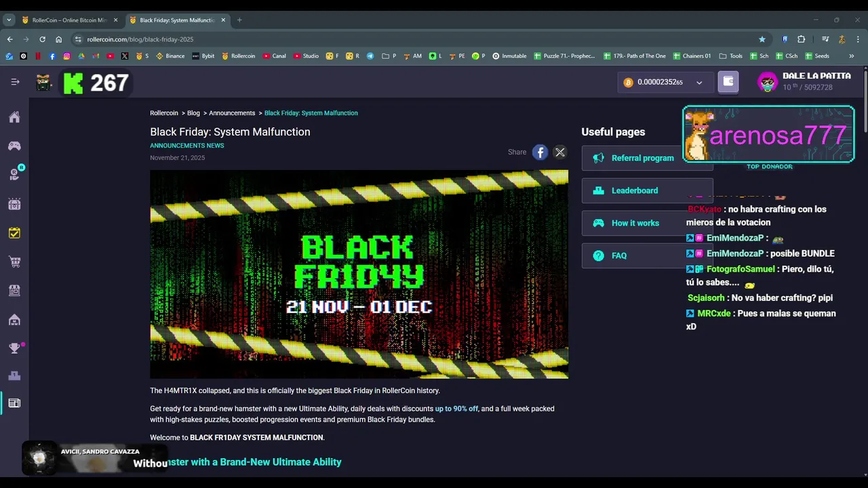Open the ANNOUNCEMENTS NEWS category link
This screenshot has height=488, width=868.
coord(187,146)
